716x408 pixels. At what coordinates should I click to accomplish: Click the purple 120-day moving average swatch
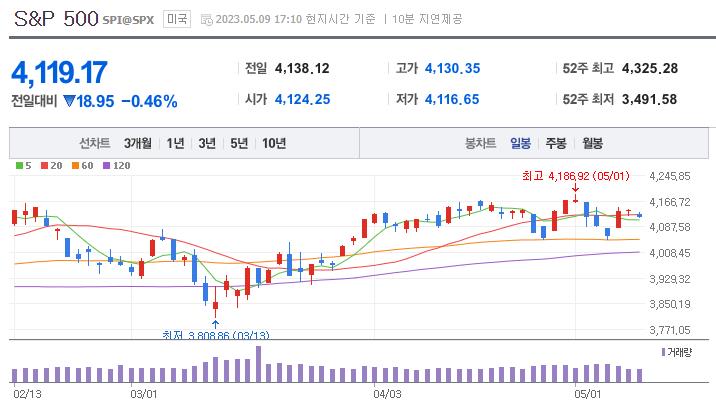tap(106, 166)
